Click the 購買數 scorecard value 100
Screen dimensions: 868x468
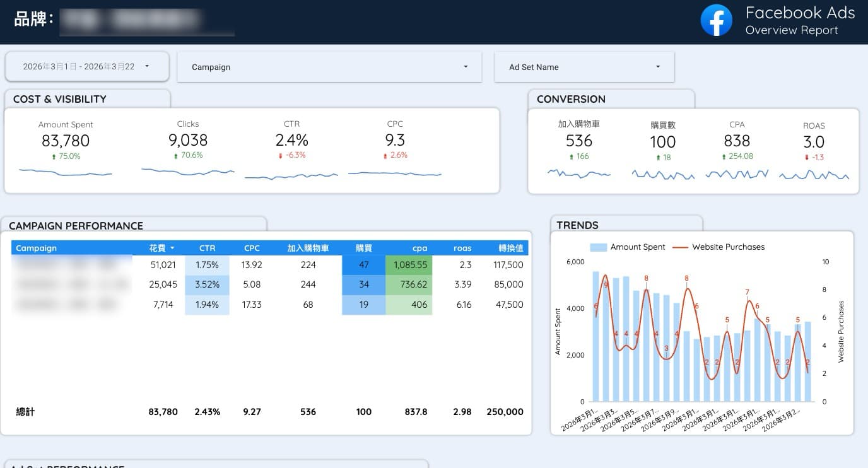(662, 142)
